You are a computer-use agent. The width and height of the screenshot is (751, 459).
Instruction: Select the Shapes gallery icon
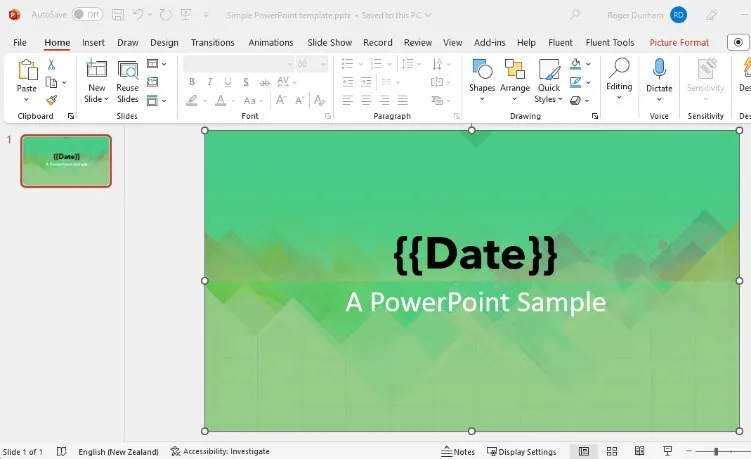coord(482,69)
